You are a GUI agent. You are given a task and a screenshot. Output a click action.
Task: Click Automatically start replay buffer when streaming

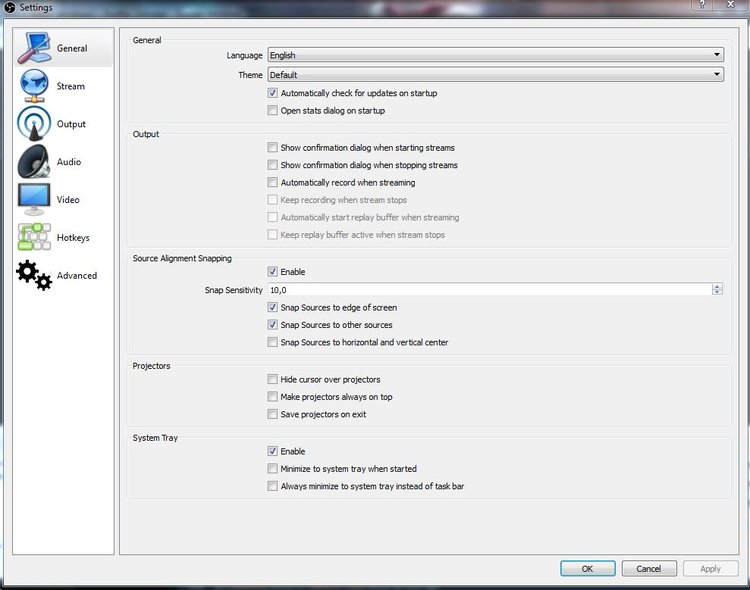[273, 217]
